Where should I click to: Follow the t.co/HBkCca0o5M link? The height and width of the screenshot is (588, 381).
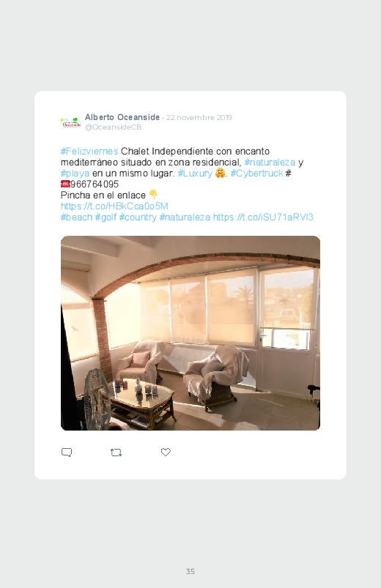point(114,206)
